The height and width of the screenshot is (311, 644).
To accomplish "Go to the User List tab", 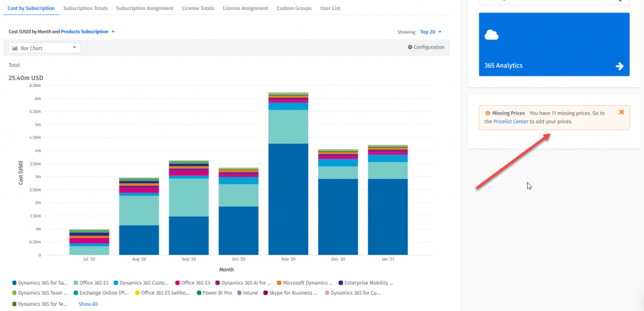I will pyautogui.click(x=330, y=8).
